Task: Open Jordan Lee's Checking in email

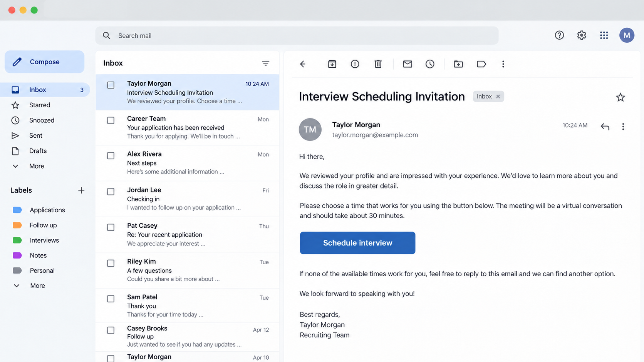Action: click(187, 199)
